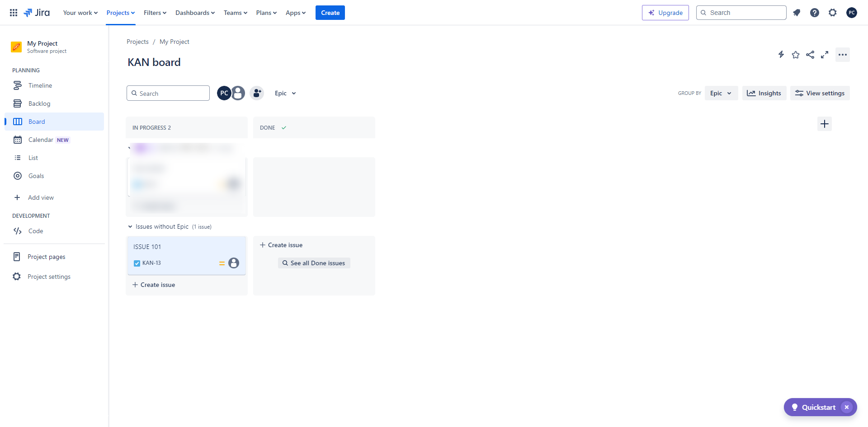Open Project settings
868x427 pixels.
coord(54,277)
